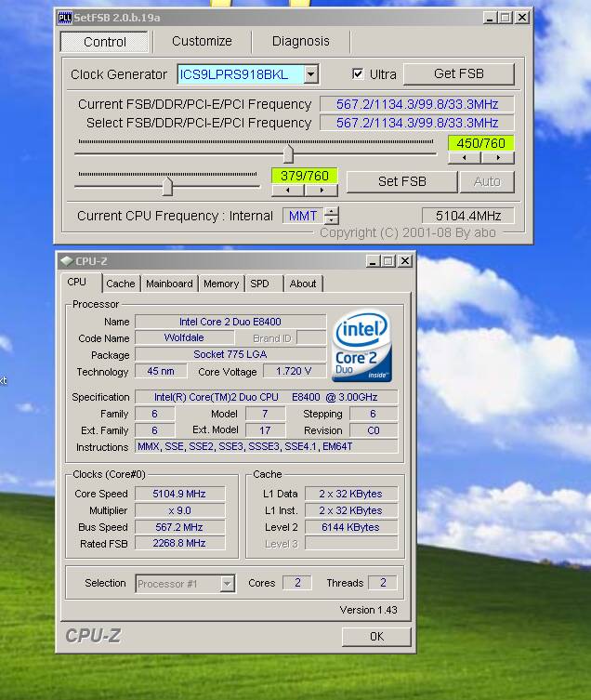
Task: Click the Revision C0 value
Action: [374, 430]
